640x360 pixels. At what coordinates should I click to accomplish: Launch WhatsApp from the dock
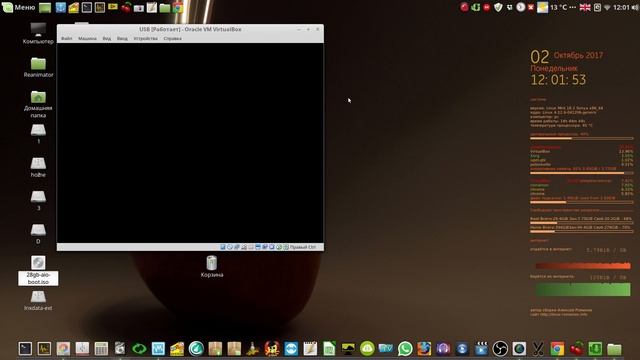[405, 349]
